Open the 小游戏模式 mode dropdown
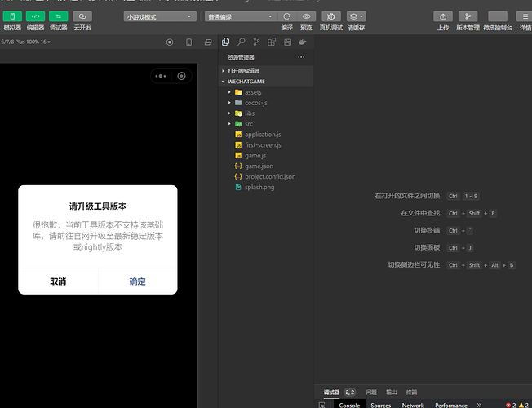The width and height of the screenshot is (532, 408). coord(160,16)
